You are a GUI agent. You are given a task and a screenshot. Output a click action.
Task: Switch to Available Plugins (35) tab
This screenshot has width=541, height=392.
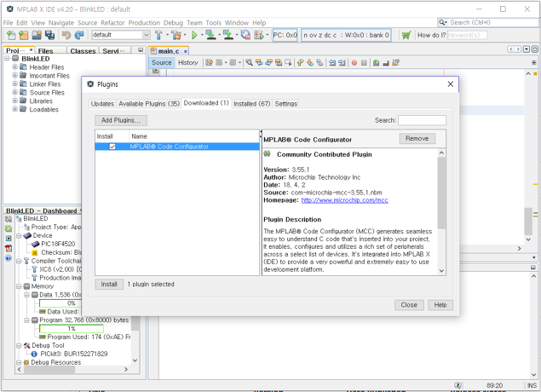click(149, 103)
